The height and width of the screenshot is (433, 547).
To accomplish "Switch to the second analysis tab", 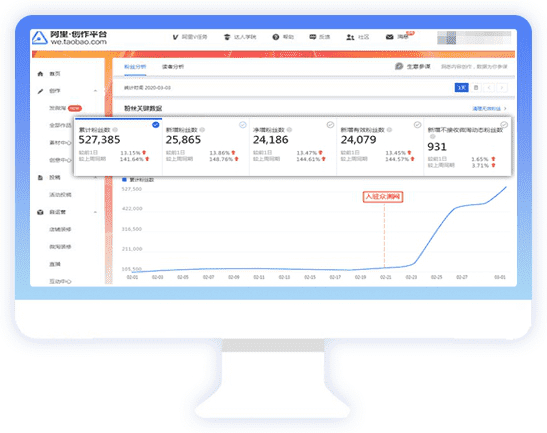I will click(173, 67).
